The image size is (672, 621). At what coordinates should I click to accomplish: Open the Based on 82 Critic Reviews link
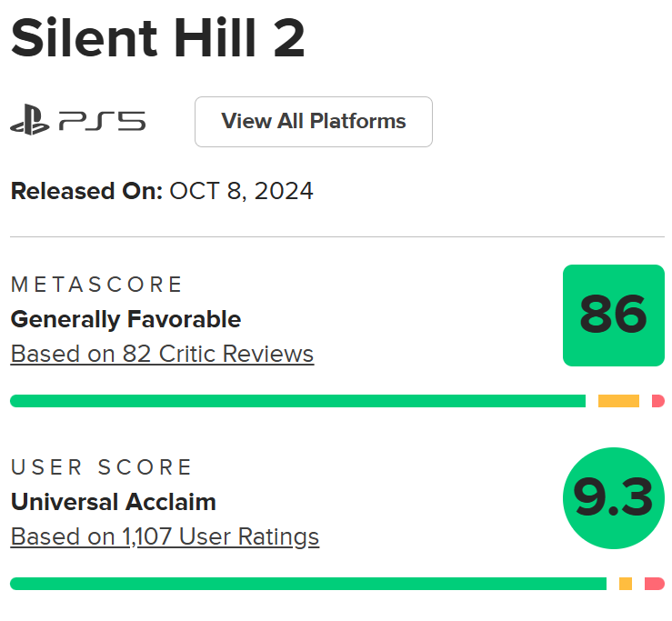(x=162, y=354)
